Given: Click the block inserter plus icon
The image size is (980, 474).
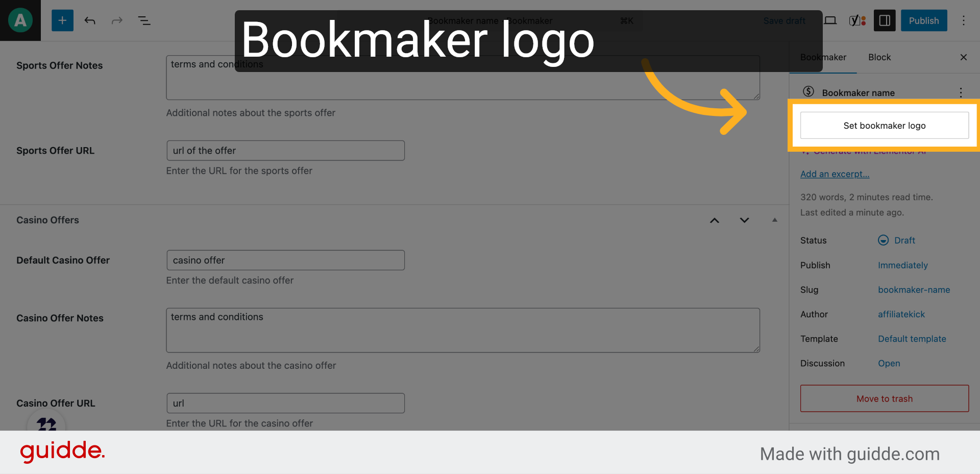Looking at the screenshot, I should click(x=62, y=20).
